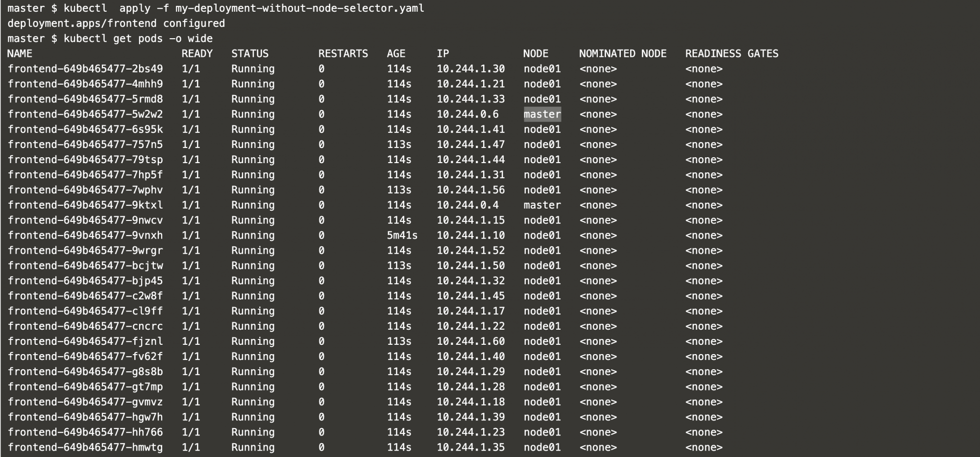This screenshot has width=980, height=457.
Task: Click IP address 10.244.1.41
Action: tap(471, 130)
